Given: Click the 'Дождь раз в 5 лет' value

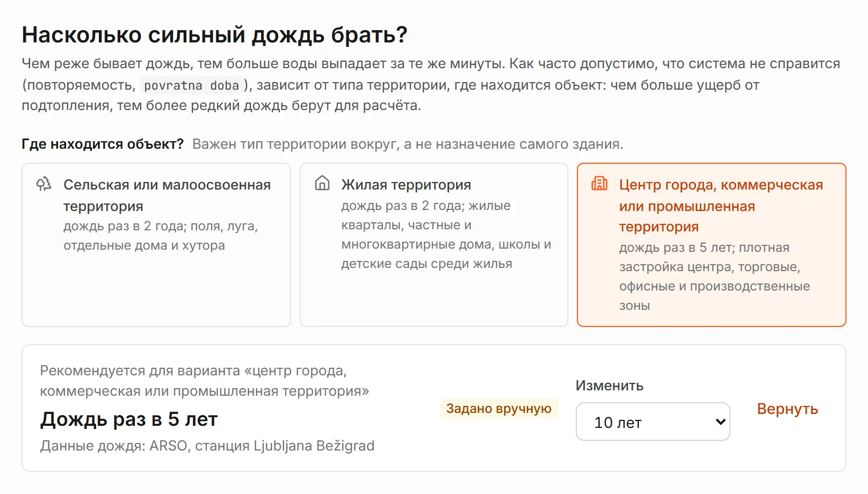Looking at the screenshot, I should tap(129, 419).
